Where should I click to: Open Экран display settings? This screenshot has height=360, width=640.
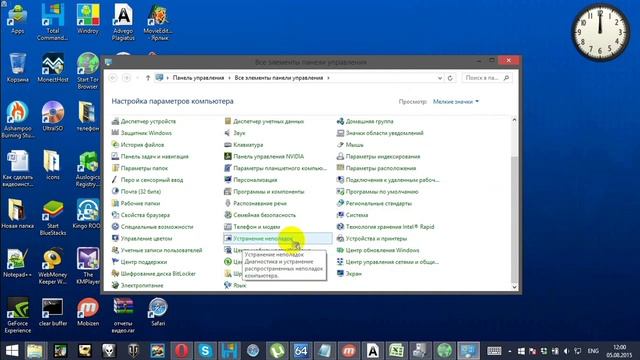[x=349, y=273]
